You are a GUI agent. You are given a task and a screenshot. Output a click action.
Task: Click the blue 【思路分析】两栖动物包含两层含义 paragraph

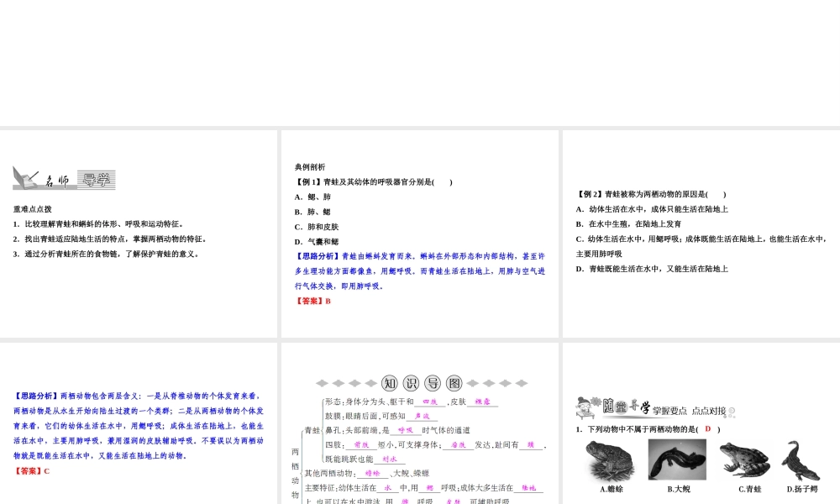[x=139, y=427]
